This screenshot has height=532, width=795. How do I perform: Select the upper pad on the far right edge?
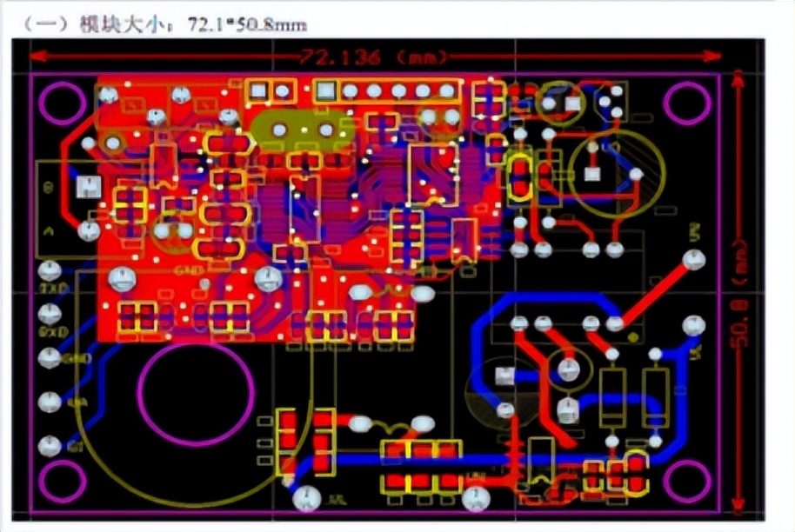click(x=694, y=259)
